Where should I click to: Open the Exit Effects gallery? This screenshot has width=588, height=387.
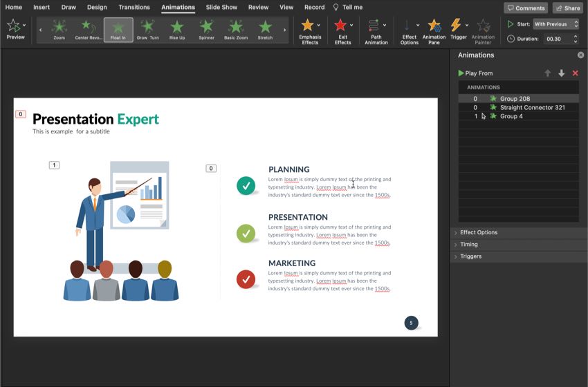342,32
